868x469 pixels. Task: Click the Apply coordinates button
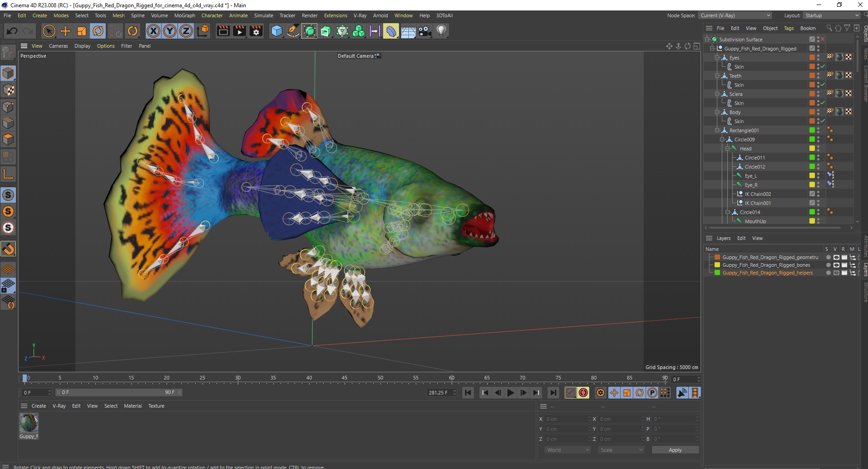click(x=675, y=450)
